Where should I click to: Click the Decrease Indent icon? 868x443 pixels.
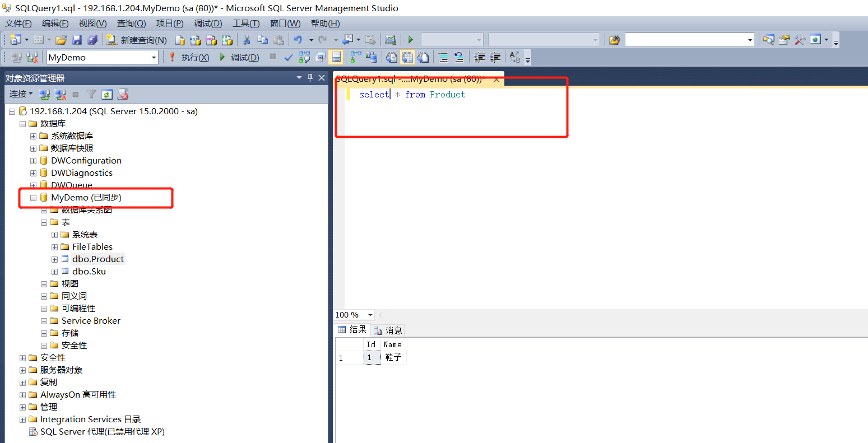point(479,57)
